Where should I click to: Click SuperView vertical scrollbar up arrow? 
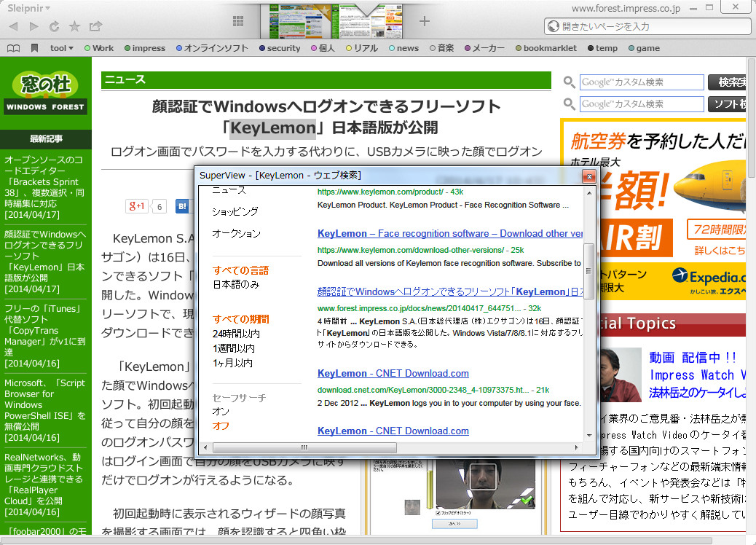(589, 193)
